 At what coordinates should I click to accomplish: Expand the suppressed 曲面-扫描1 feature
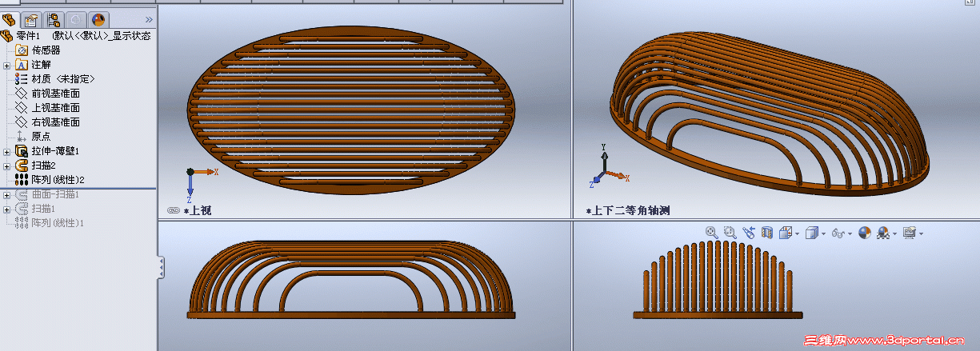coord(6,194)
